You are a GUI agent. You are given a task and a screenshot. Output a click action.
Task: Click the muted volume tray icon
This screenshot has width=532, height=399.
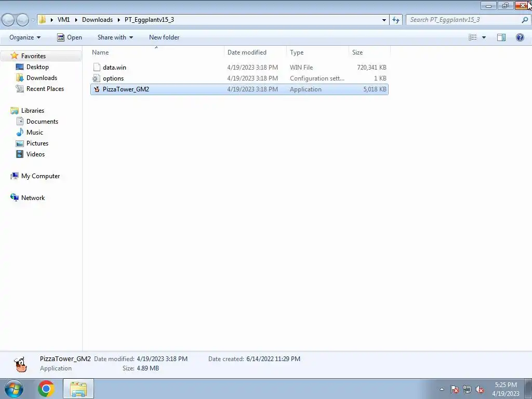tap(480, 389)
